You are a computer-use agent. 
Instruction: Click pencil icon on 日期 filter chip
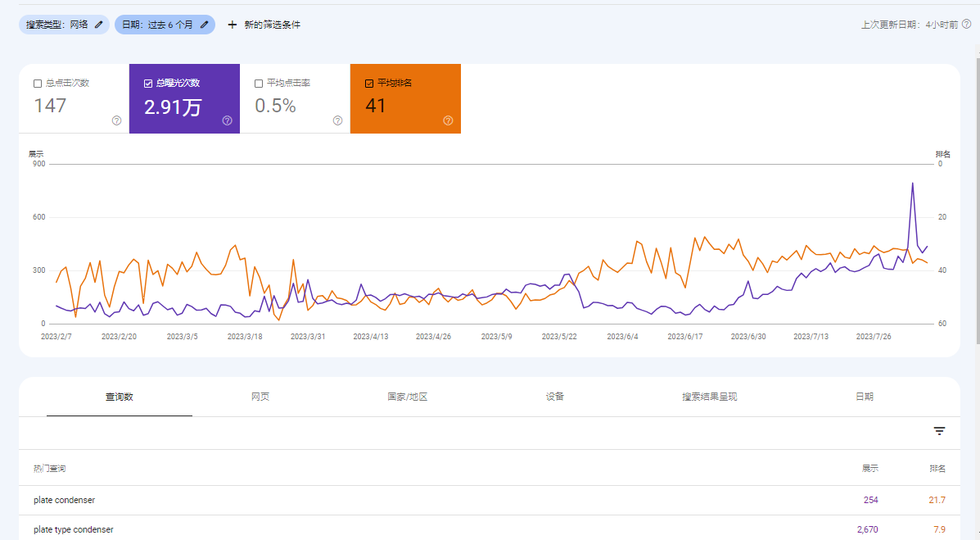click(205, 25)
